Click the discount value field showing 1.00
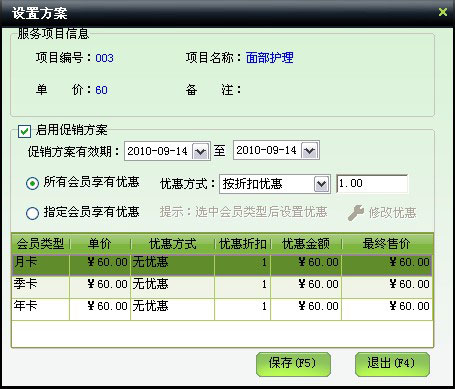The height and width of the screenshot is (389, 455). point(372,184)
